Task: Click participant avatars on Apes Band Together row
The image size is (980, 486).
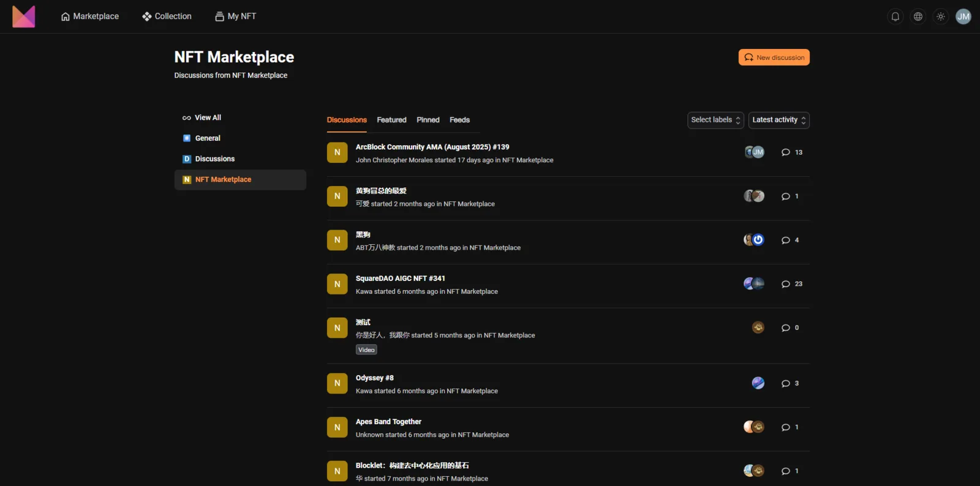Action: [754, 427]
